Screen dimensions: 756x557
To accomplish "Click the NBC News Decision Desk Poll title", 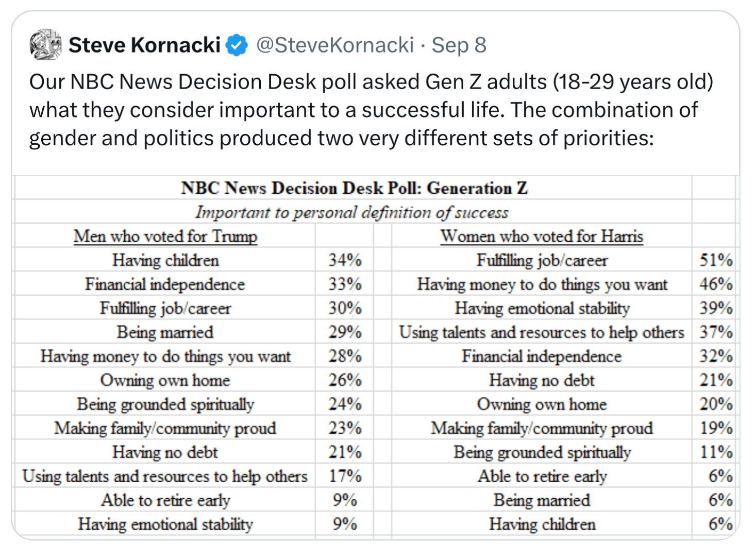I will point(354,188).
